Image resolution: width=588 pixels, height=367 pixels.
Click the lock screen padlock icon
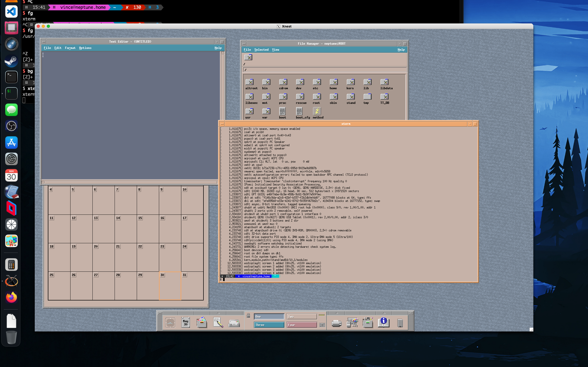tap(248, 316)
